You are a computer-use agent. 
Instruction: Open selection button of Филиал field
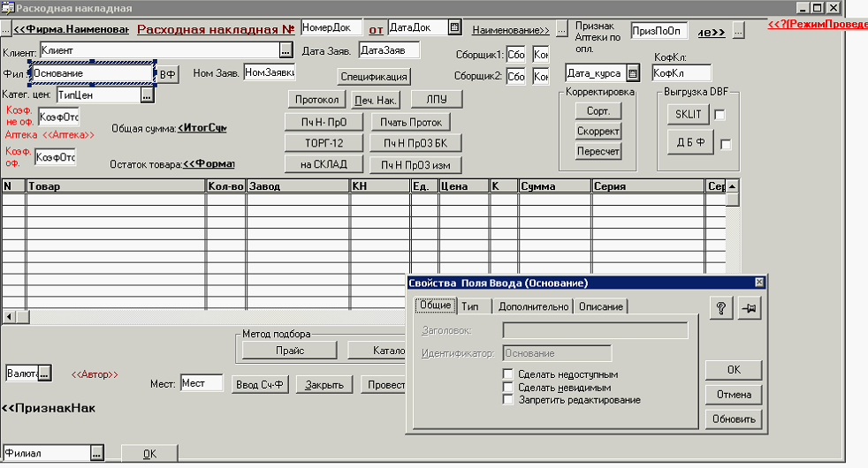pos(97,453)
